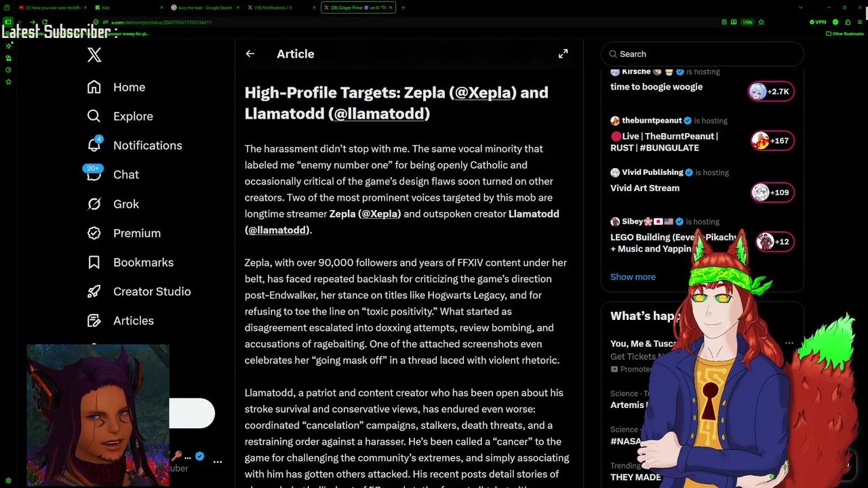Click the search magnifier icon
The width and height of the screenshot is (868, 488).
tap(613, 54)
